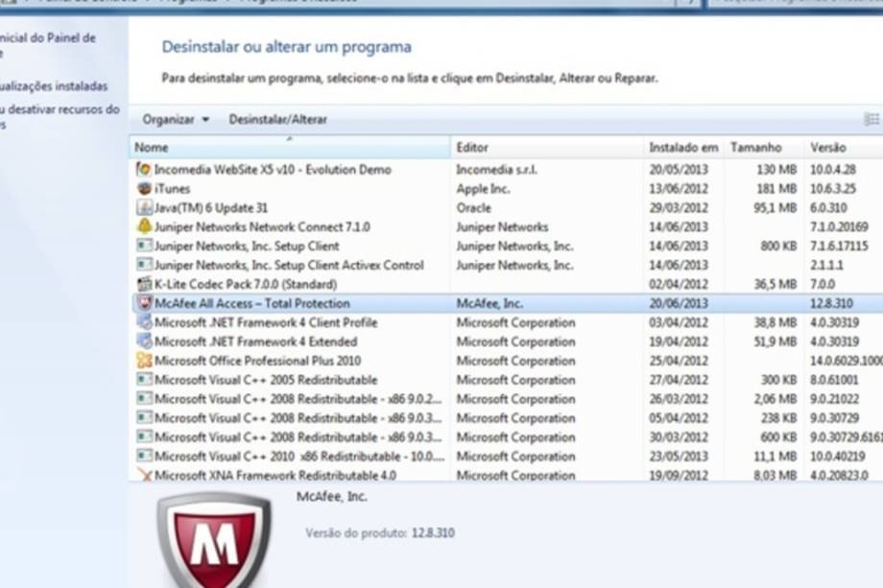This screenshot has width=883, height=588.
Task: Sort programs by the Versão column
Action: pyautogui.click(x=844, y=148)
